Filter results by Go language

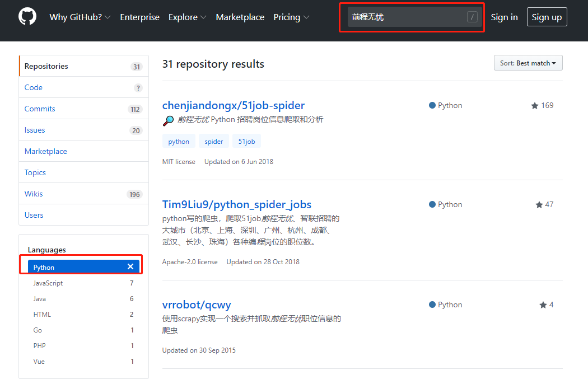[83, 330]
